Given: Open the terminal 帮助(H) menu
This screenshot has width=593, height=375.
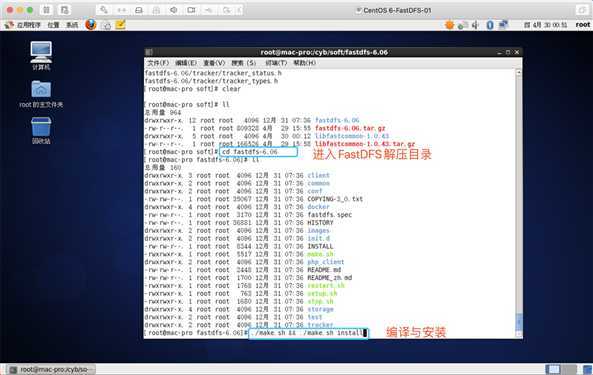Looking at the screenshot, I should (304, 63).
